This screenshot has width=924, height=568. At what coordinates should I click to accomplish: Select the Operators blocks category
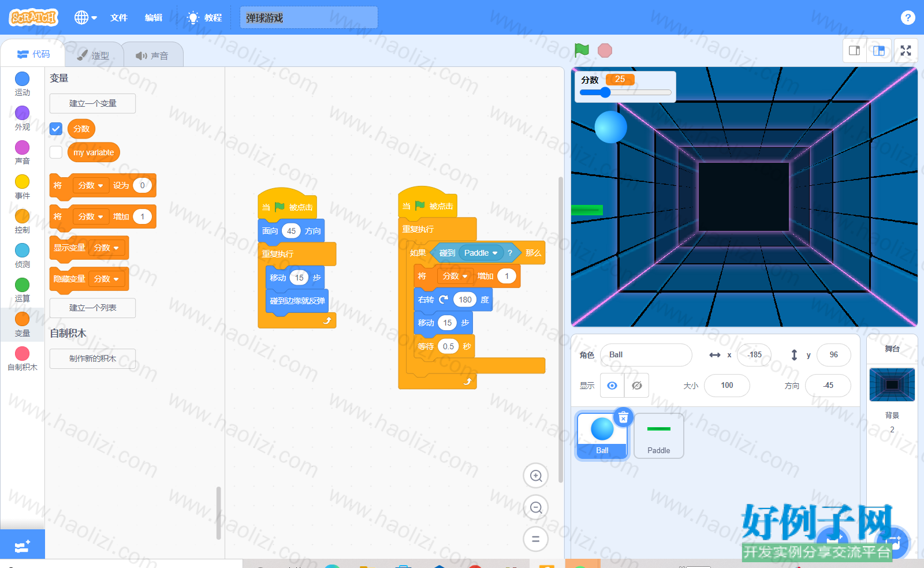23,290
